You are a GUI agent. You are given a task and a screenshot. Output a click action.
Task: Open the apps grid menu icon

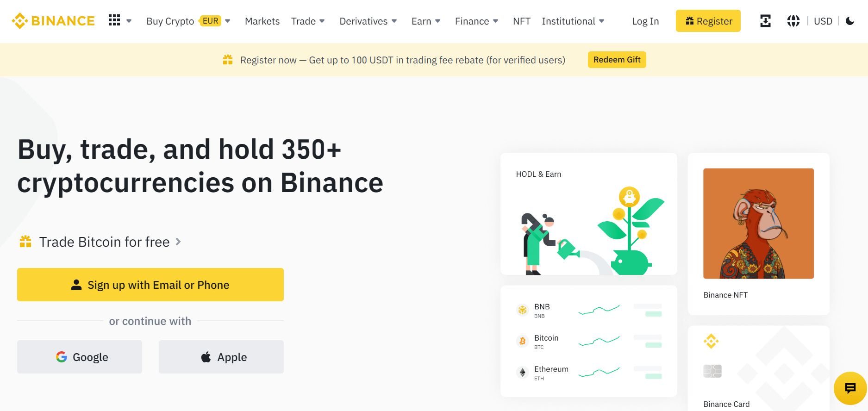[x=114, y=20]
